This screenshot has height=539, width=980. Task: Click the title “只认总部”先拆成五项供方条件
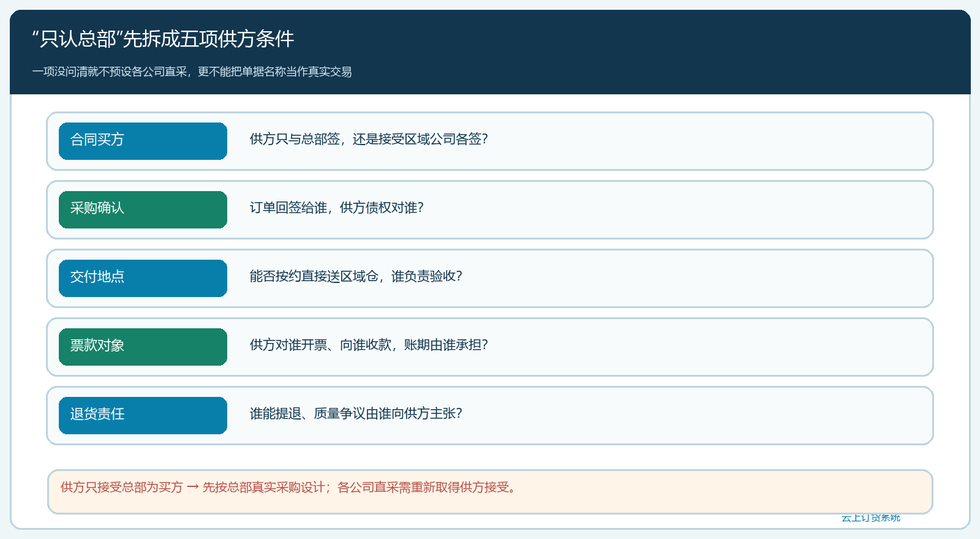click(x=163, y=39)
